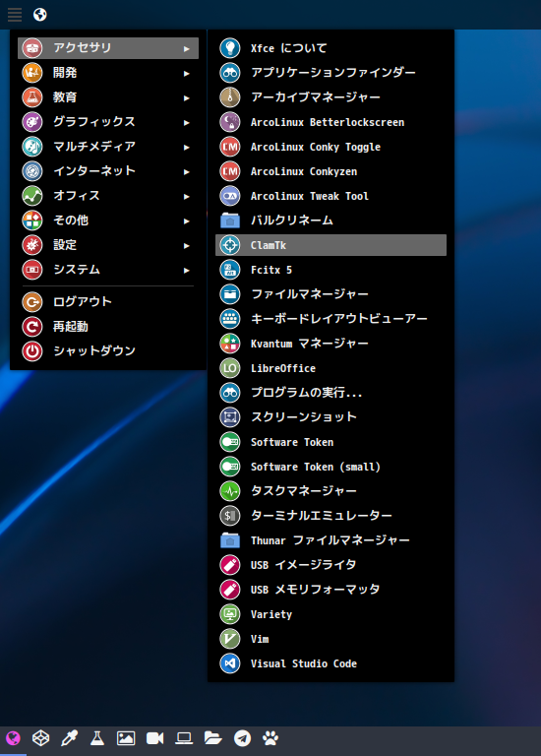Open the スクリーンショット screenshot tool

331,417
